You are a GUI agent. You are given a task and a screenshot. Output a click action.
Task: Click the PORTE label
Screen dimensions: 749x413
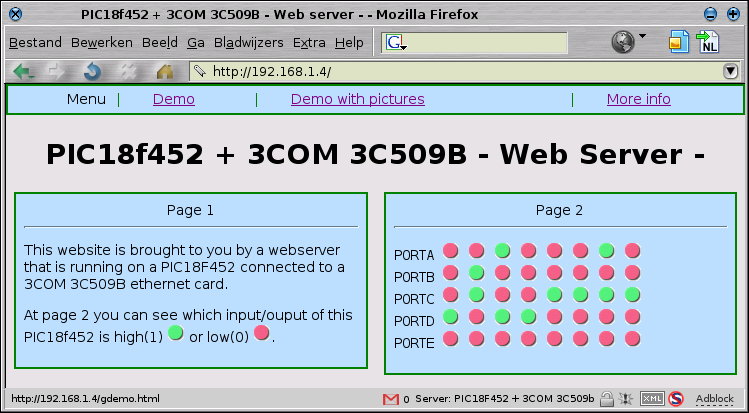tap(414, 343)
